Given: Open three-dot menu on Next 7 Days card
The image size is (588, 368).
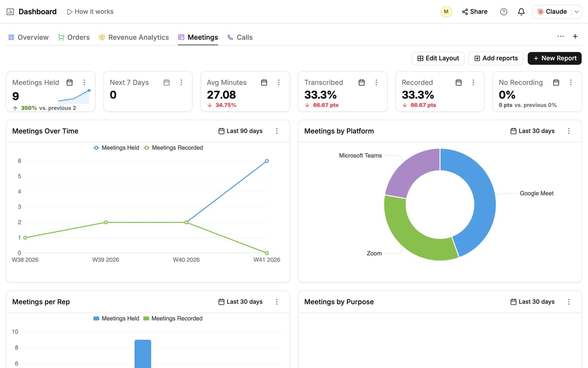Looking at the screenshot, I should point(181,82).
